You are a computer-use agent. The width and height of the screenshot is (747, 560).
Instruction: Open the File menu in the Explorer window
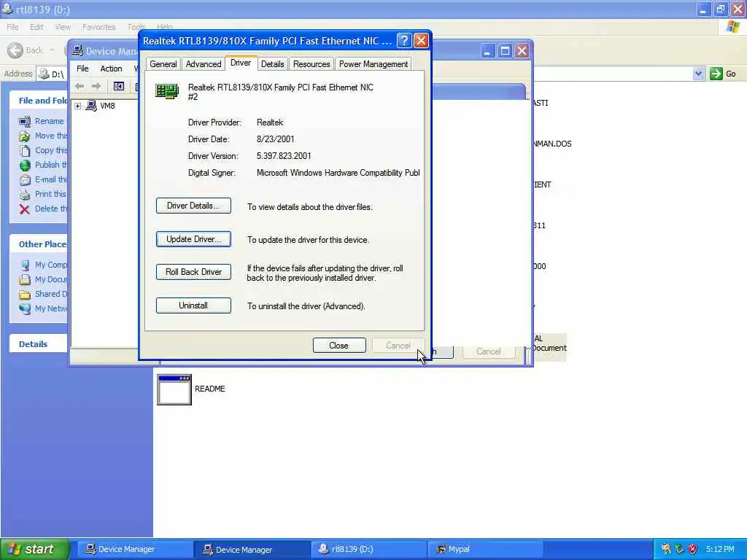(12, 27)
